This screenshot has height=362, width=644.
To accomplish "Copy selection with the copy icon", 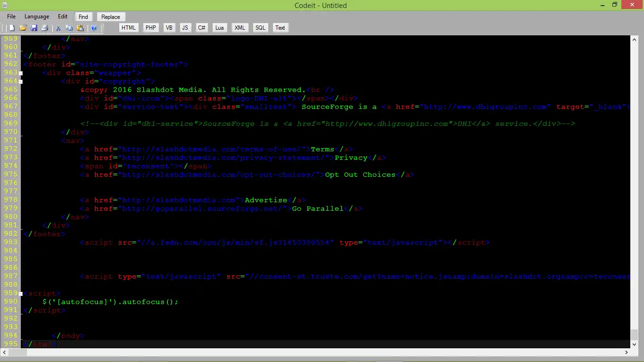I will pos(69,28).
